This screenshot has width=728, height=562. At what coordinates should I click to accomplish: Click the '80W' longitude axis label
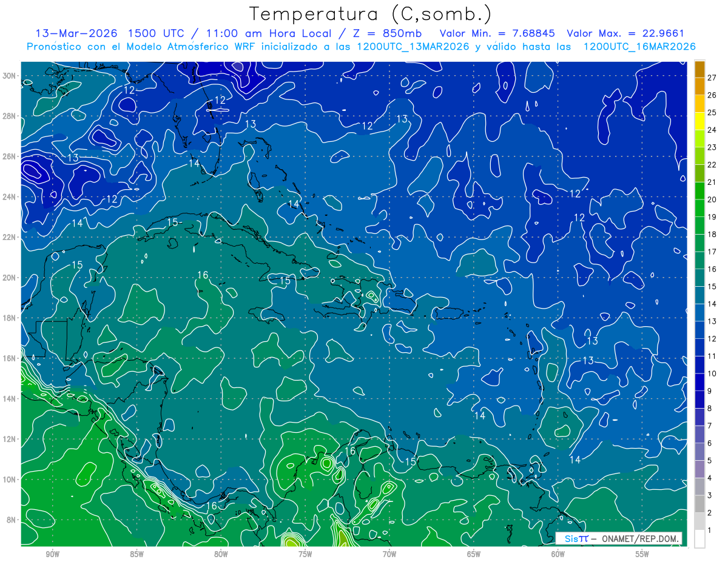click(221, 554)
